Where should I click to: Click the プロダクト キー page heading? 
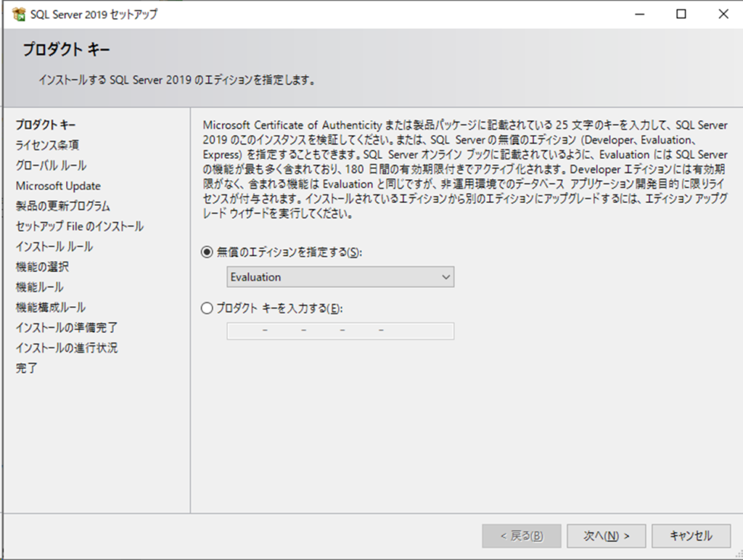point(66,49)
